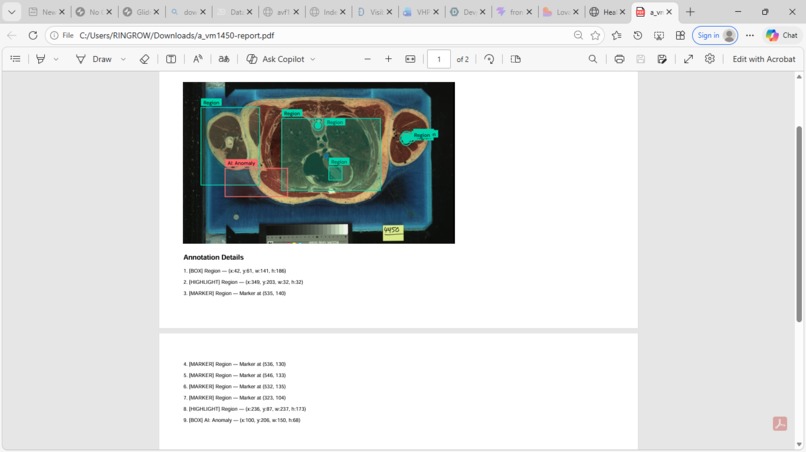Expand the highlight color options arrow
The width and height of the screenshot is (806, 452).
click(x=56, y=59)
